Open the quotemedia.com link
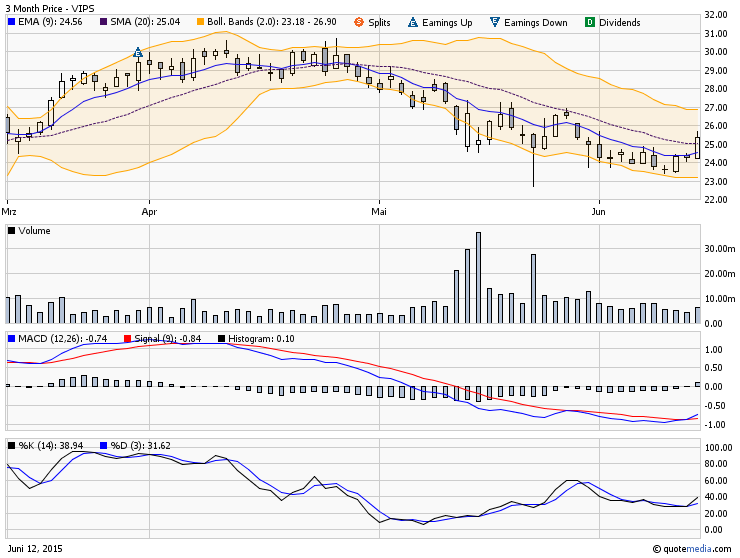 click(699, 548)
